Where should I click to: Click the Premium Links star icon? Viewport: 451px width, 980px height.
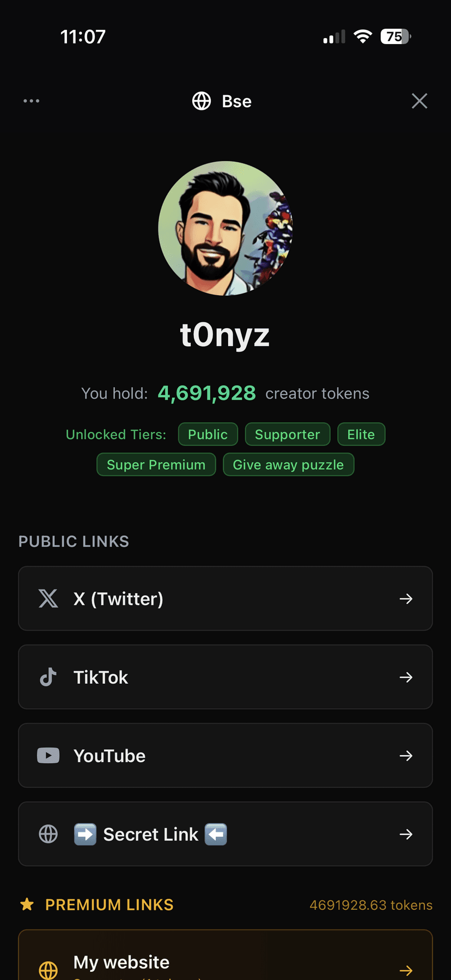tap(27, 904)
